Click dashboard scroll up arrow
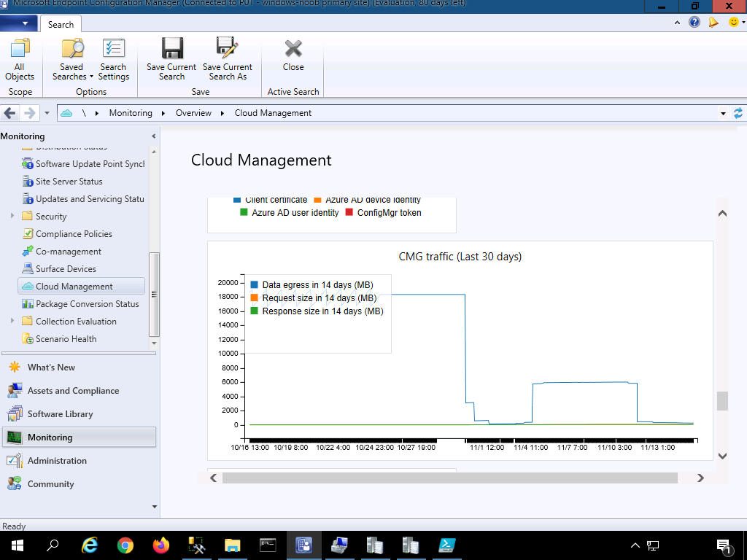This screenshot has width=747, height=560. (722, 214)
